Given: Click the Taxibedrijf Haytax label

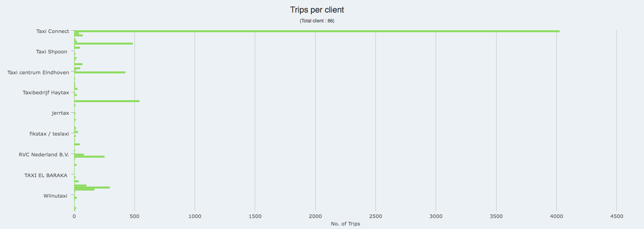Looking at the screenshot, I should pyautogui.click(x=46, y=93).
